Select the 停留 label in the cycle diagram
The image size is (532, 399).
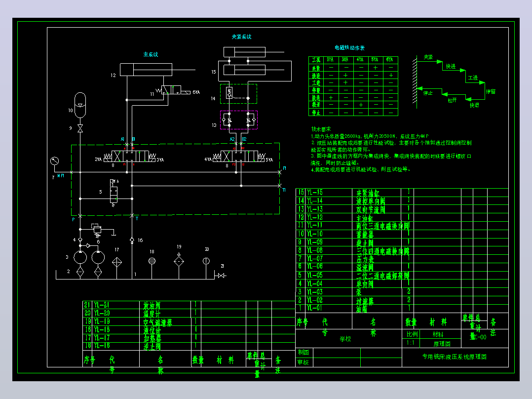pos(491,92)
